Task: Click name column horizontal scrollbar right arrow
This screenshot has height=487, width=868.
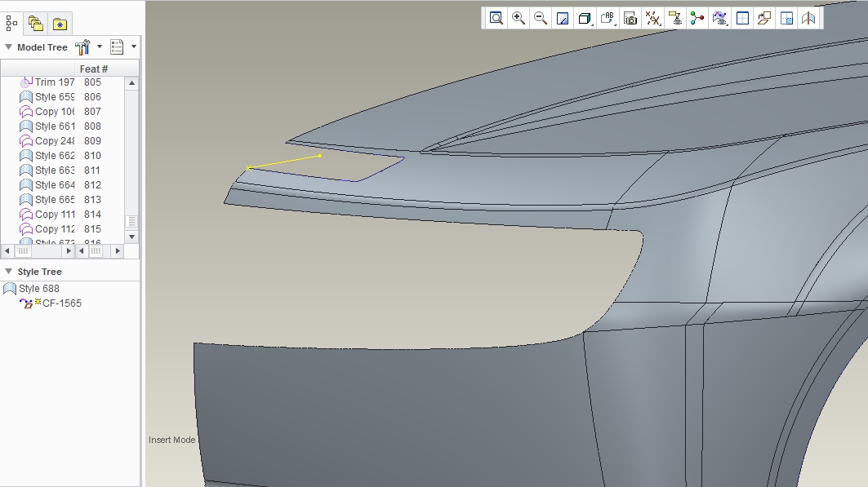Action: pos(69,251)
